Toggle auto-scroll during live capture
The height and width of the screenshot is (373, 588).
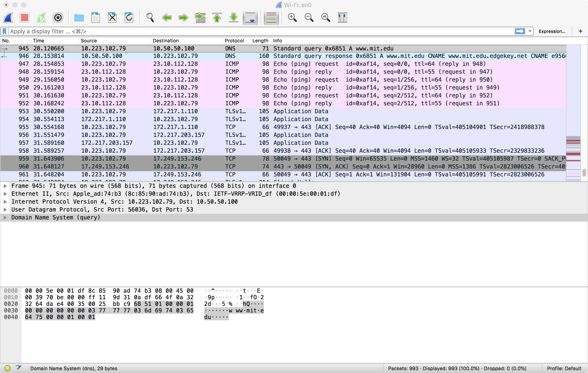point(250,18)
